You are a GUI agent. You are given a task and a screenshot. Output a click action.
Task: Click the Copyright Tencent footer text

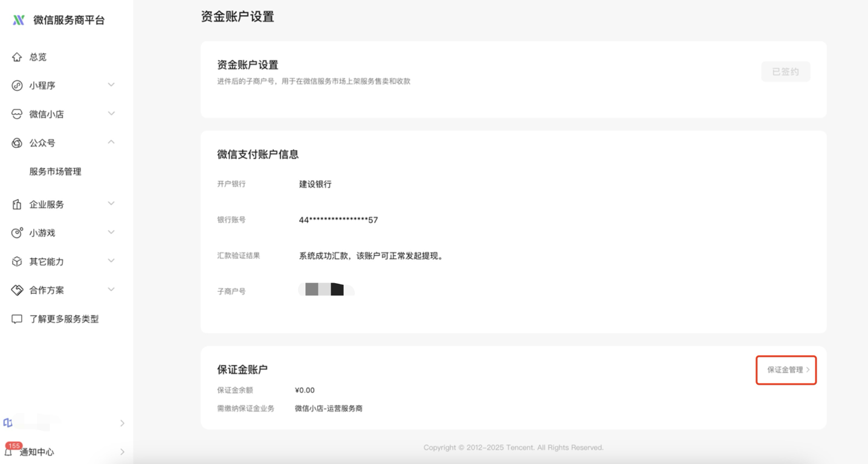(514, 448)
